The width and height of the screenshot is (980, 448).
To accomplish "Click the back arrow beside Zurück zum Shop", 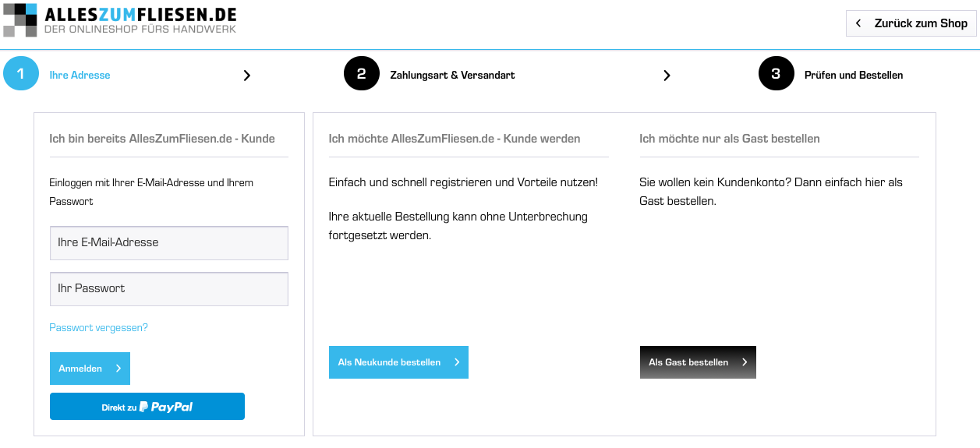I will [x=858, y=23].
